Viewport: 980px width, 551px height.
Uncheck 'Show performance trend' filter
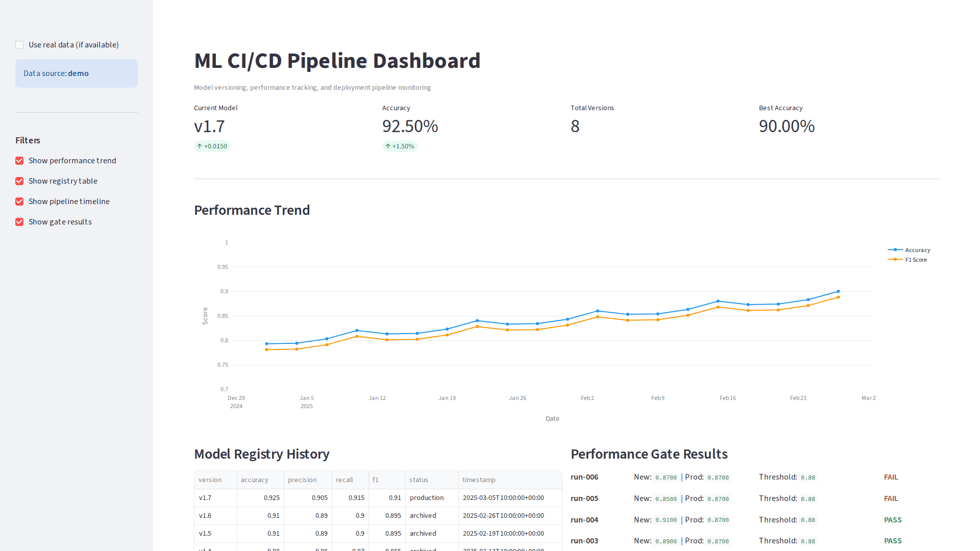(x=19, y=160)
